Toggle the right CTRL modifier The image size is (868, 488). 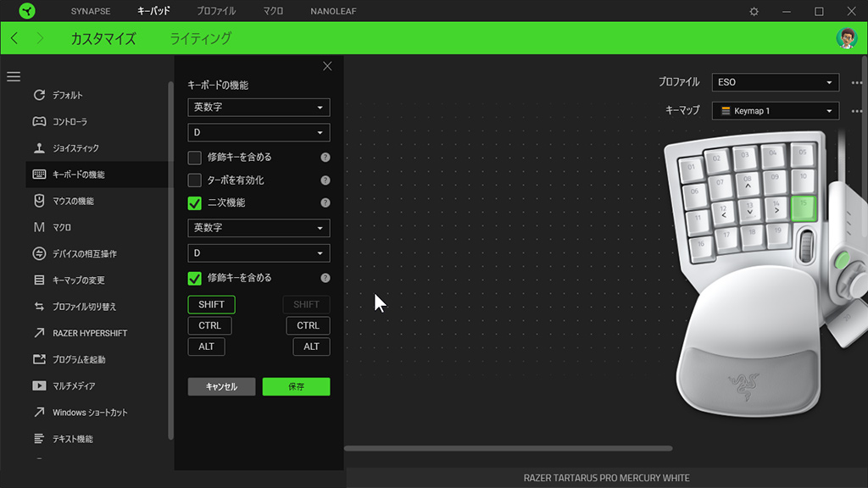308,325
